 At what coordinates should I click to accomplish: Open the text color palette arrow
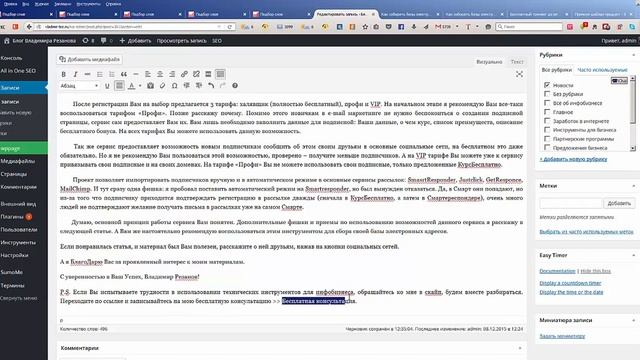pyautogui.click(x=140, y=86)
